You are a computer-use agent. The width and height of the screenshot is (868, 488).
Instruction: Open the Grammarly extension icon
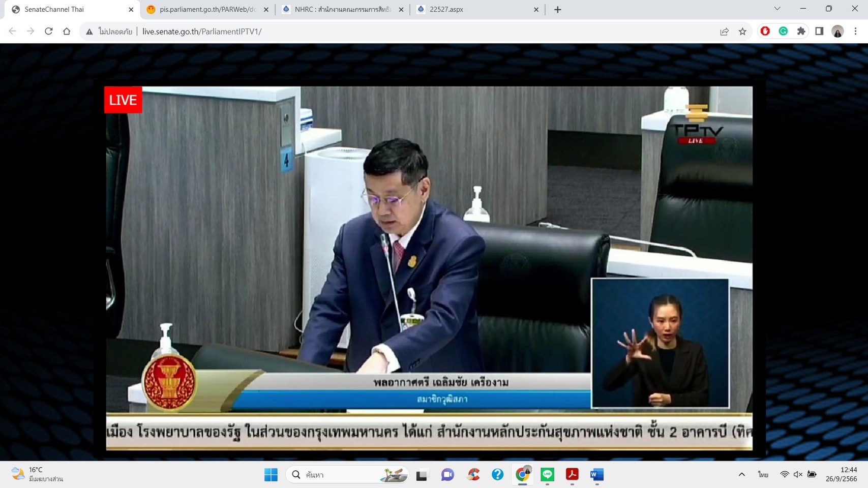pyautogui.click(x=783, y=32)
